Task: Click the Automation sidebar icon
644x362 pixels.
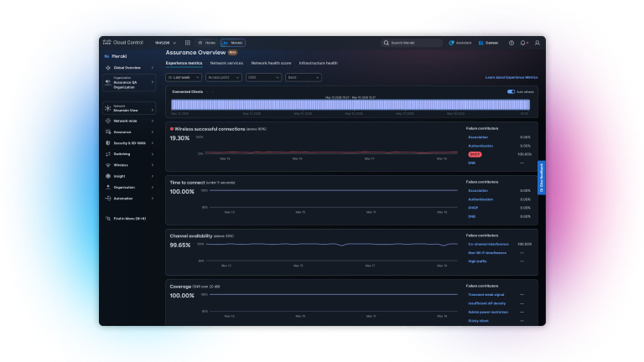Action: (108, 199)
